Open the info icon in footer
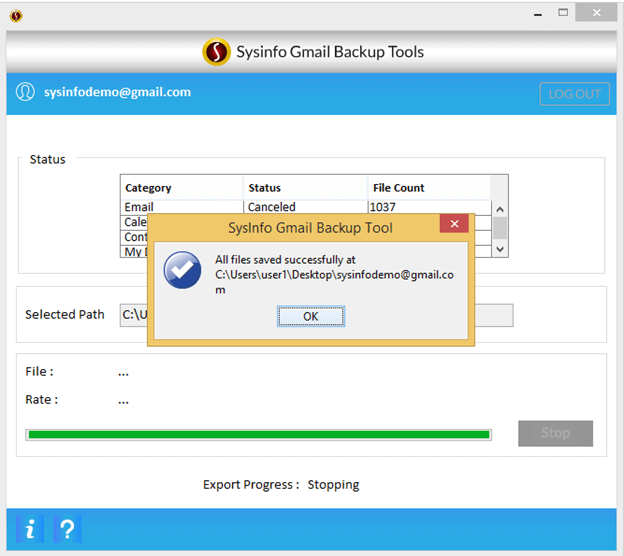This screenshot has height=556, width=624. pos(30,529)
